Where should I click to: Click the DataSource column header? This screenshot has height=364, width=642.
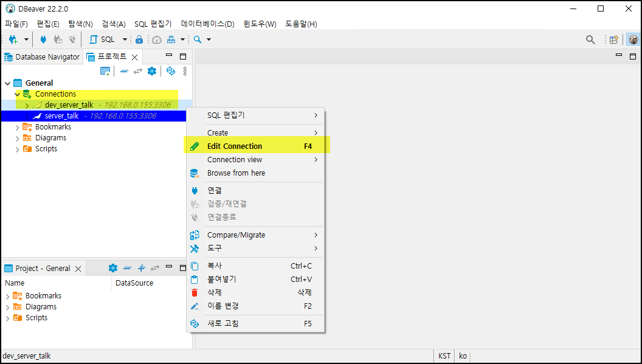coord(134,283)
